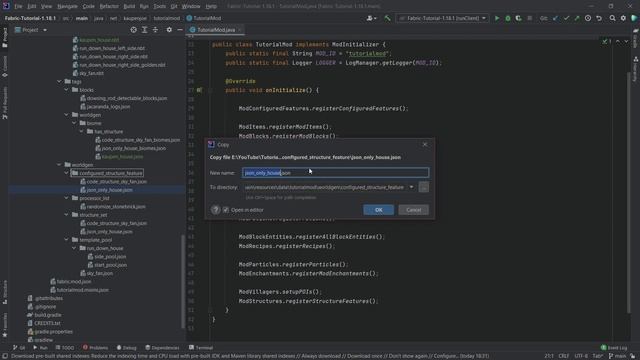Viewport: 640px width, 360px height.
Task: Select build.gradle in the project tree
Action: [x=44, y=315]
